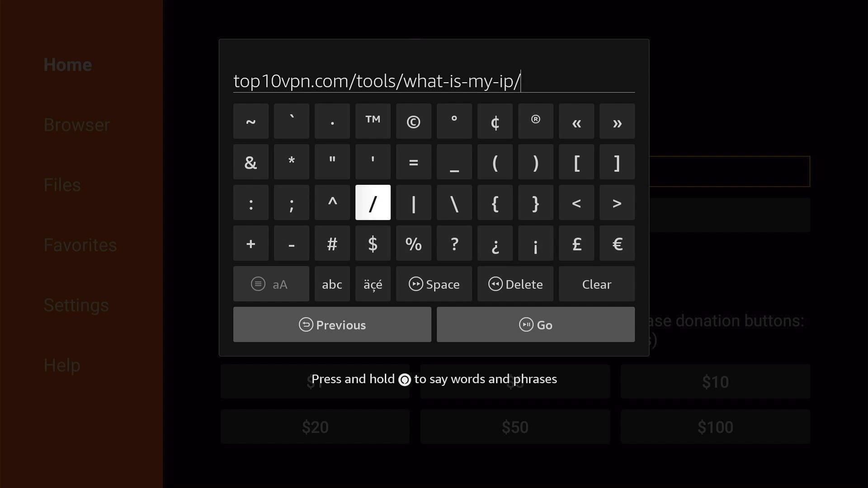Open the special characters keyboard panel
Image resolution: width=868 pixels, height=488 pixels.
(x=373, y=284)
